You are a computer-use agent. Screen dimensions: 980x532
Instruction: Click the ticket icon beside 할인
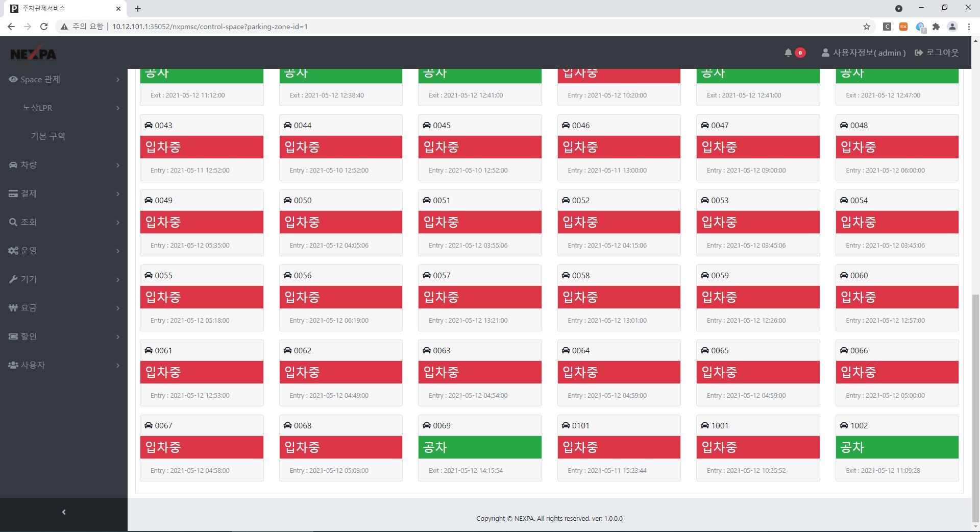13,336
